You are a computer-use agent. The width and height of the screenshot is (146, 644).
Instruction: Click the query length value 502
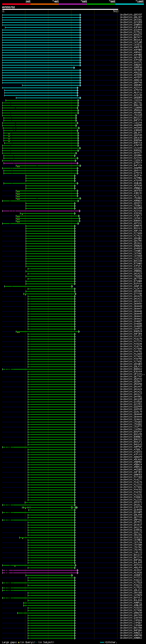click(115, 11)
